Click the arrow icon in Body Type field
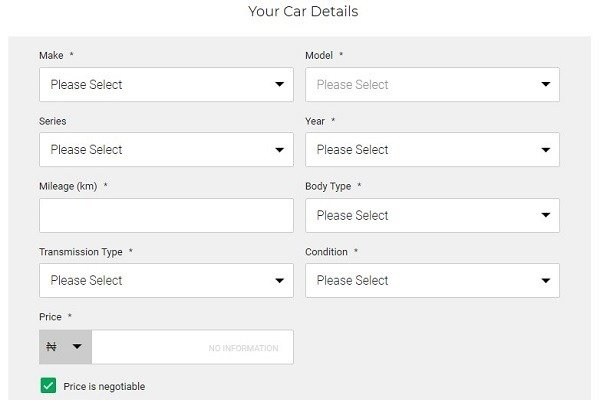This screenshot has height=400, width=600. (x=546, y=215)
